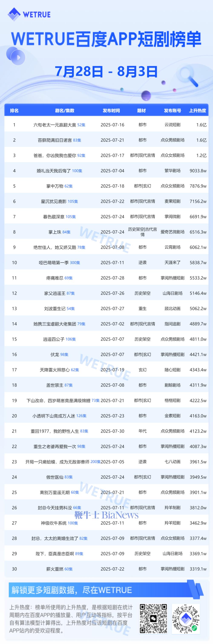Click the 解锁更多短剧数据 banner

106,590
